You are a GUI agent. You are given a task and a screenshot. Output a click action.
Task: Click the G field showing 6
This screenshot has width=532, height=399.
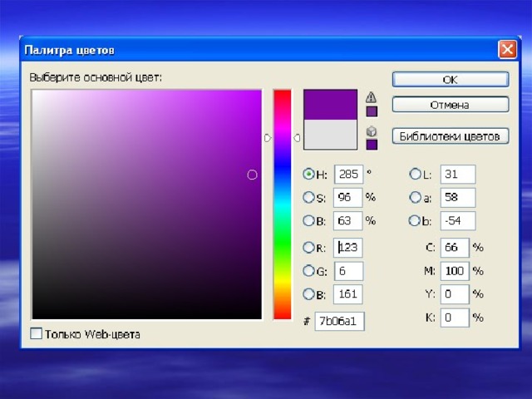(x=348, y=271)
